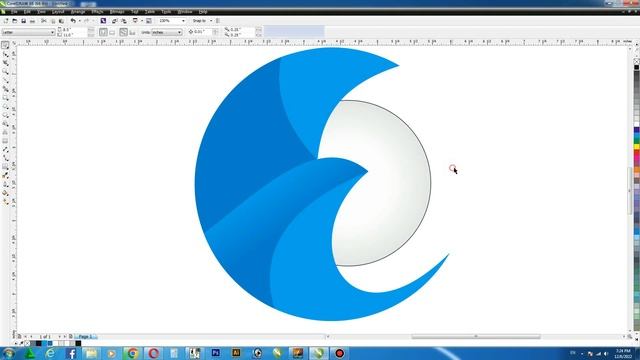The height and width of the screenshot is (360, 640).
Task: Select the Freehand tool in the toolbox
Action: [x=5, y=80]
